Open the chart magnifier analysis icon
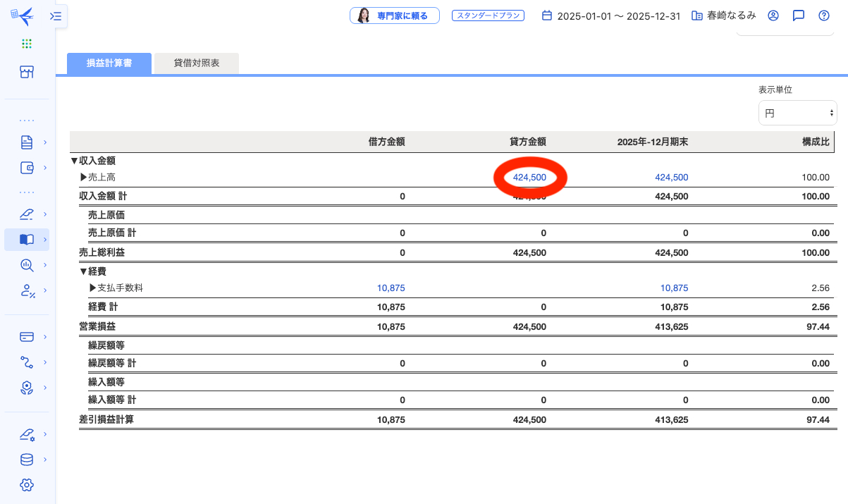This screenshot has width=848, height=504. [27, 265]
